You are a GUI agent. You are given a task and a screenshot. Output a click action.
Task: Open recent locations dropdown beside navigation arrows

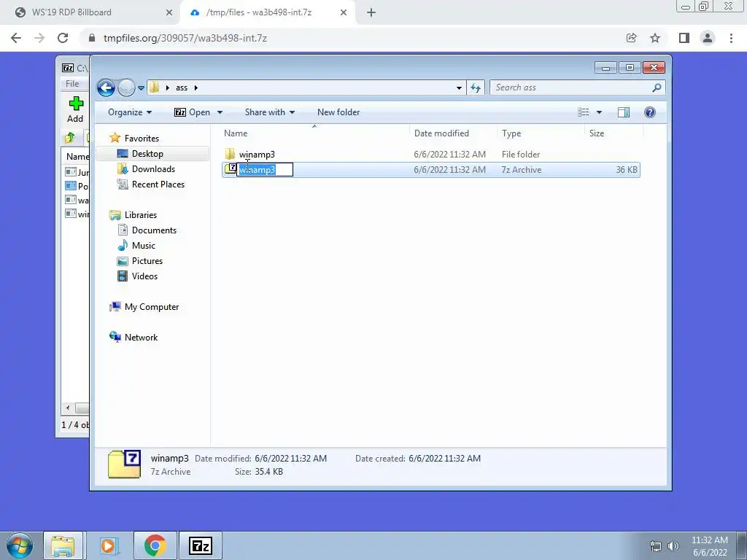tap(141, 88)
